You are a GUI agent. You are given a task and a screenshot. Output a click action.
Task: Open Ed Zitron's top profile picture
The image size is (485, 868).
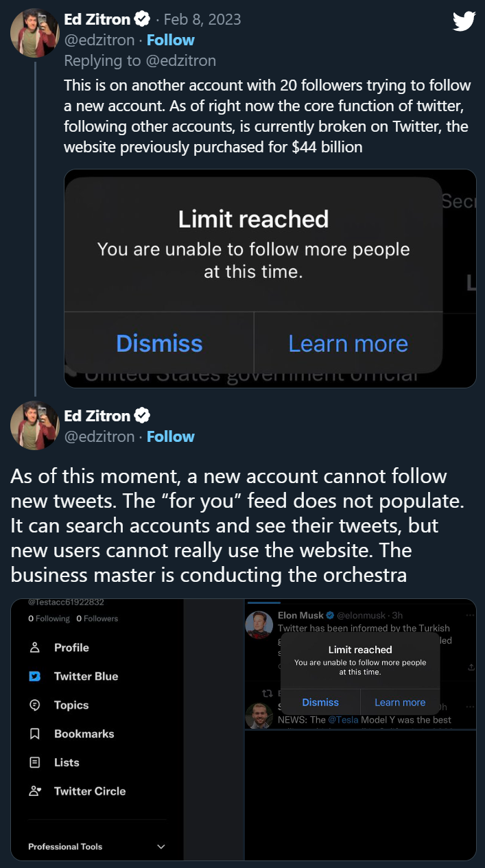[34, 33]
